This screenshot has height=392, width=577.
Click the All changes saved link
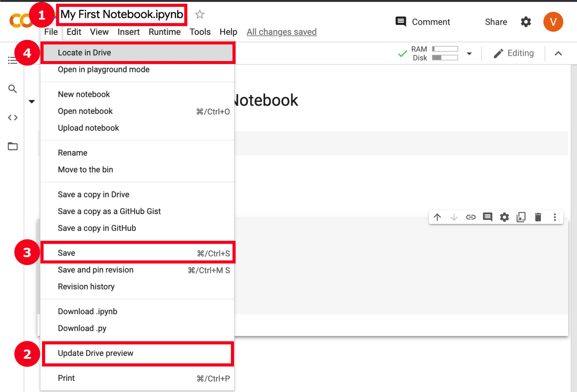[281, 32]
